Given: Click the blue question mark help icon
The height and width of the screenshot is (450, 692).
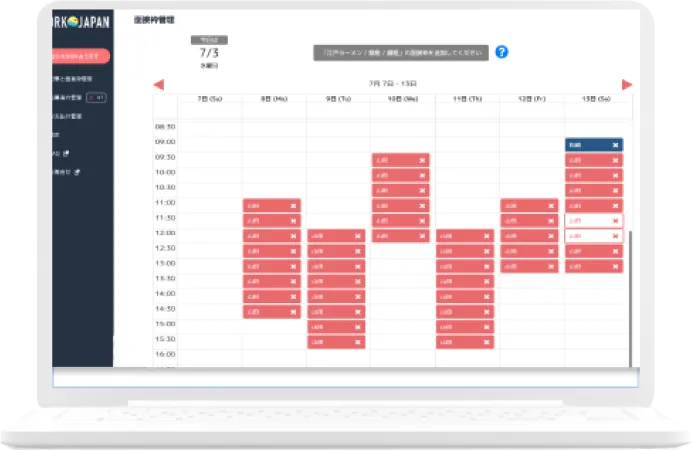Looking at the screenshot, I should (x=502, y=53).
